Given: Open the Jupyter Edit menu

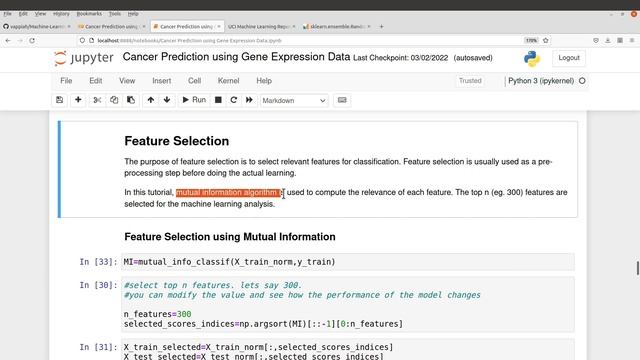Looking at the screenshot, I should (x=96, y=81).
